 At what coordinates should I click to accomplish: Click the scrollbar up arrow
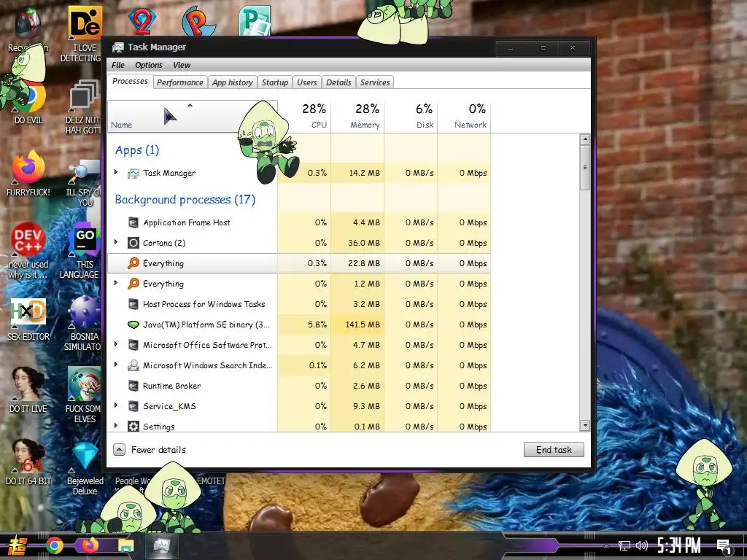[584, 139]
